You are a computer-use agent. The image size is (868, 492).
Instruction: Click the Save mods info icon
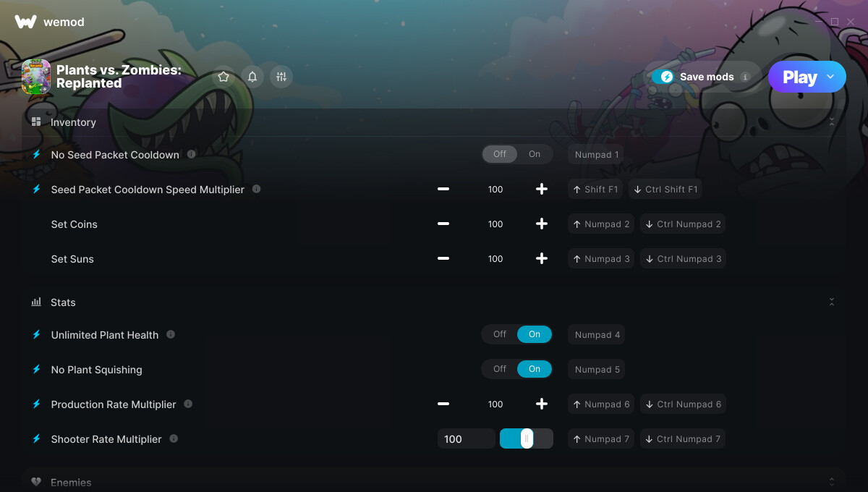pyautogui.click(x=745, y=77)
